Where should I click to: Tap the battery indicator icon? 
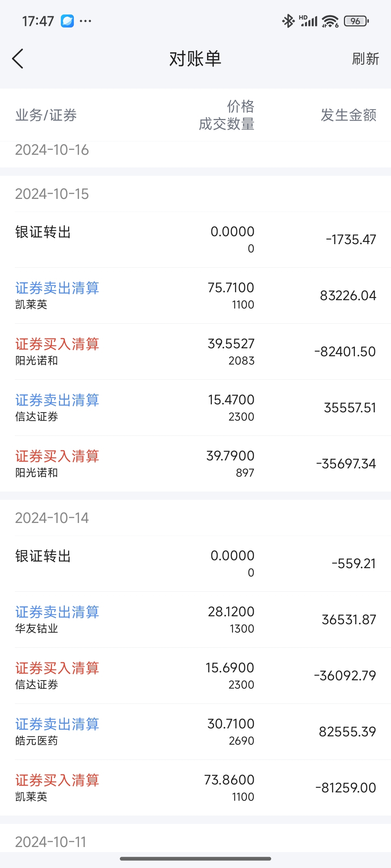point(356,21)
